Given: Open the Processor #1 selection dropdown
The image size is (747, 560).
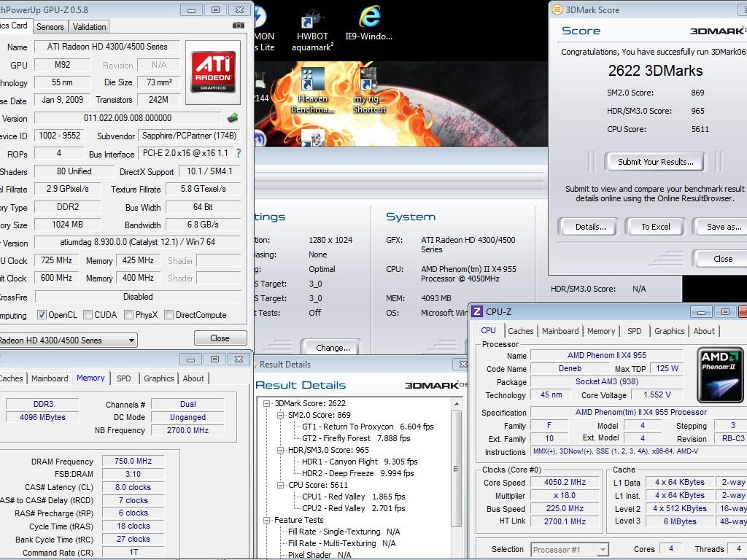Looking at the screenshot, I should click(x=570, y=550).
